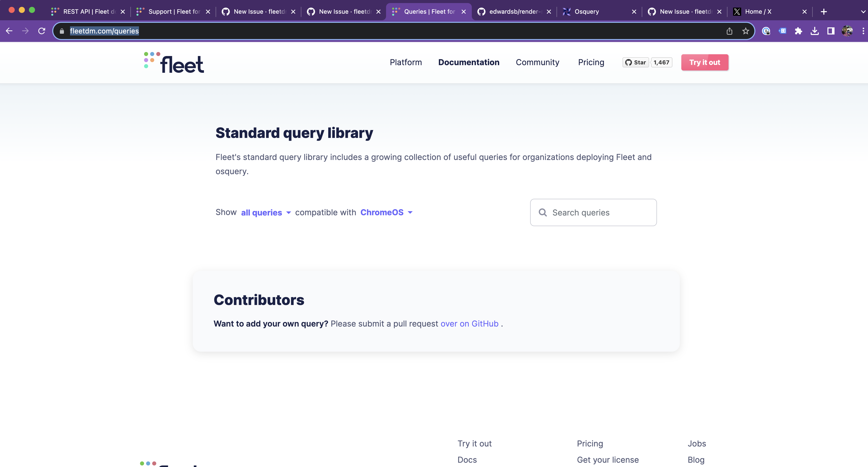The height and width of the screenshot is (467, 868).
Task: Switch to the 'REST API | Fleet' tab
Action: (x=86, y=11)
